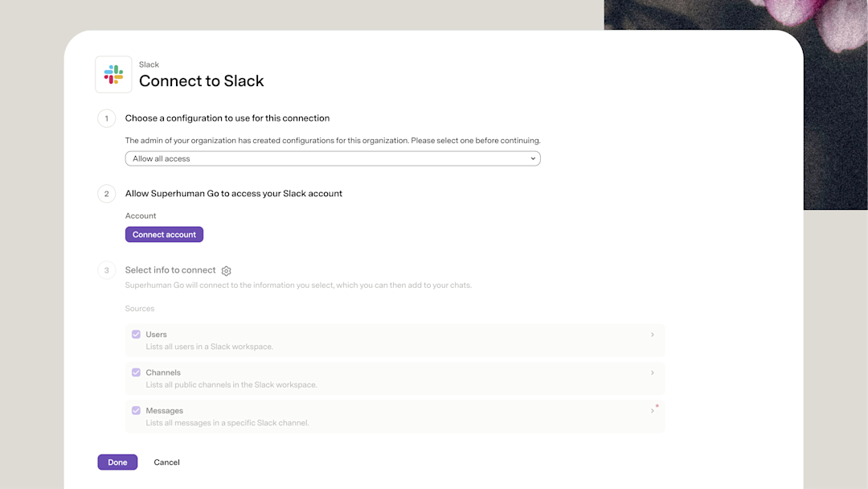Expand the Users row chevron
Image resolution: width=868 pixels, height=489 pixels.
coord(652,335)
